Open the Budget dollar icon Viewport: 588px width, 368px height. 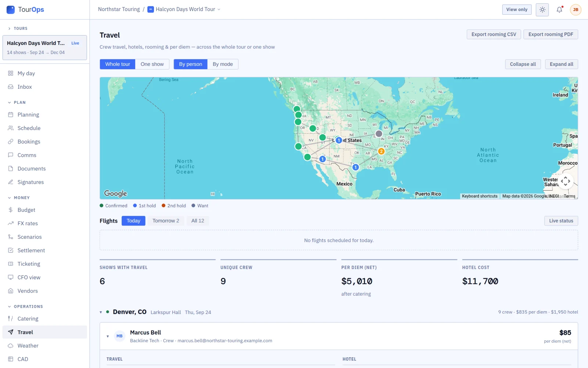(x=11, y=210)
